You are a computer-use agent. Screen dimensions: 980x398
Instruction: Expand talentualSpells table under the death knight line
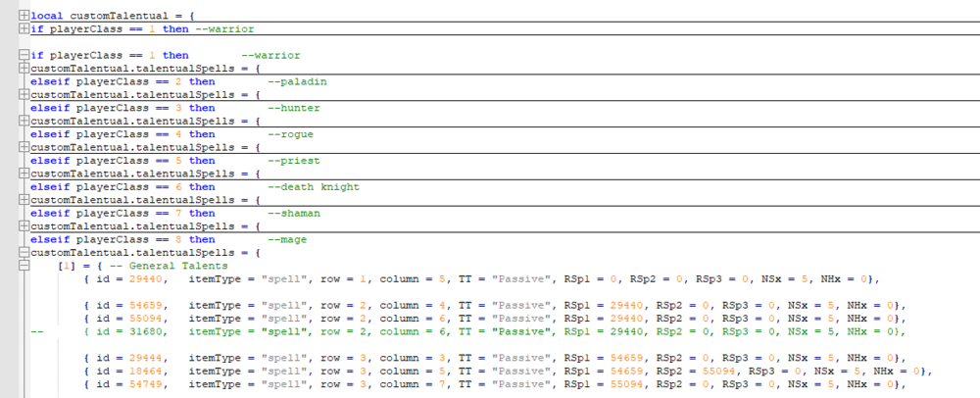coord(24,200)
